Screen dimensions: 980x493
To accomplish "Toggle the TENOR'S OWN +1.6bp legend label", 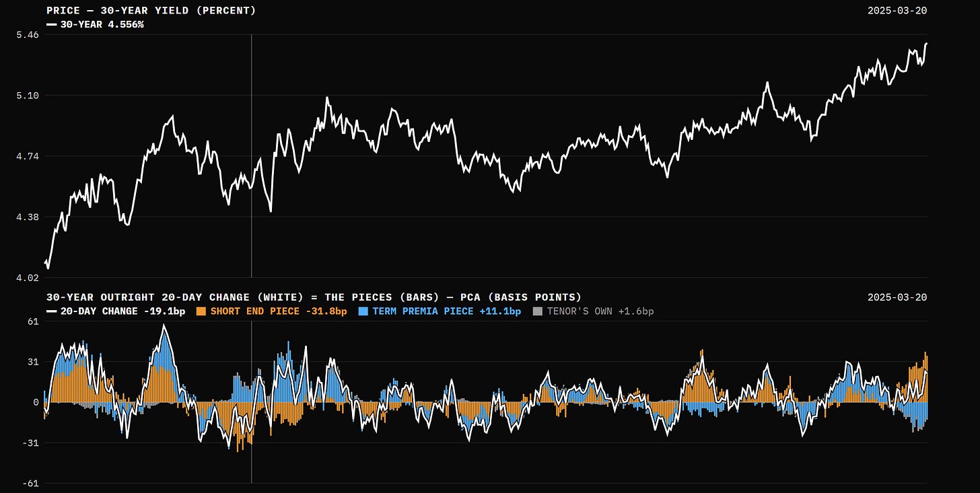I will click(600, 311).
